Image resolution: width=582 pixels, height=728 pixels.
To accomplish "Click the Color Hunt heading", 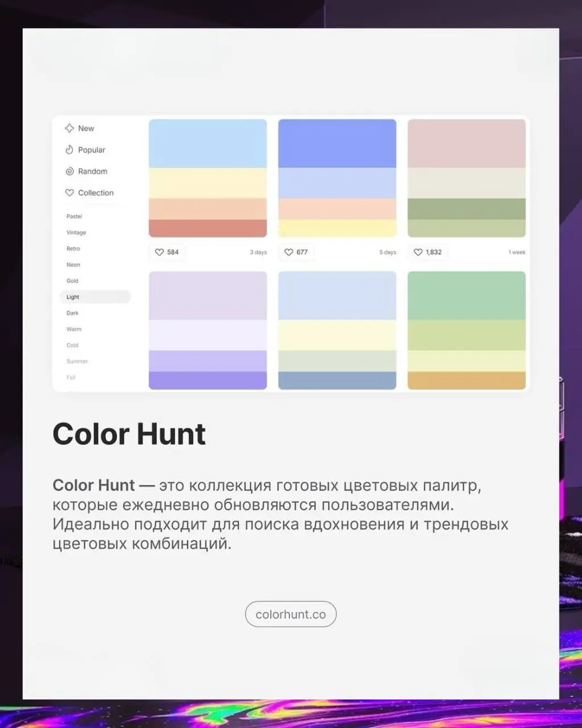I will (129, 434).
